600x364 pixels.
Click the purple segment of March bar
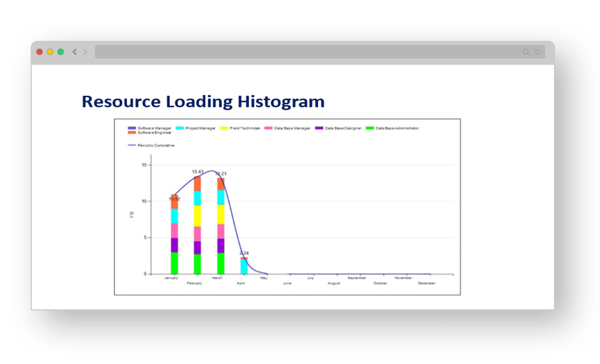221,246
